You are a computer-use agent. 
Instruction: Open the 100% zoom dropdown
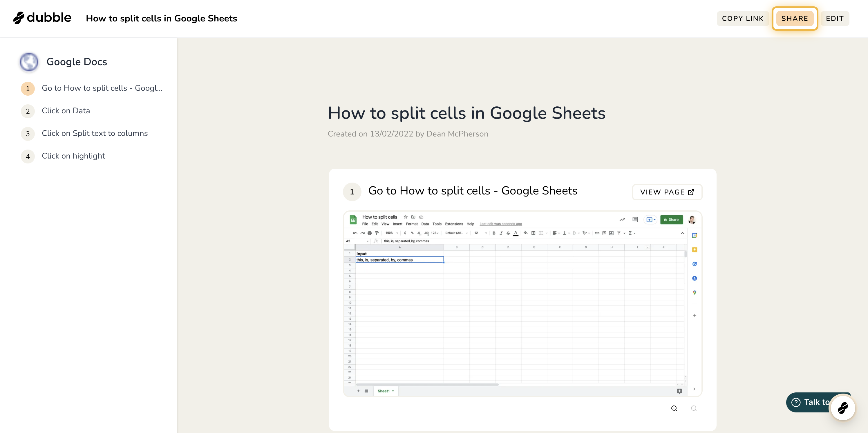point(392,233)
